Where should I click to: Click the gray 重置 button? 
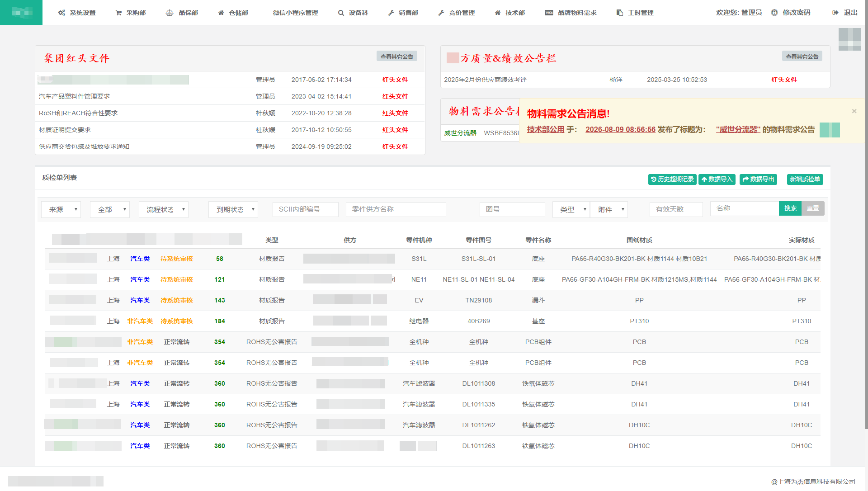pos(813,208)
